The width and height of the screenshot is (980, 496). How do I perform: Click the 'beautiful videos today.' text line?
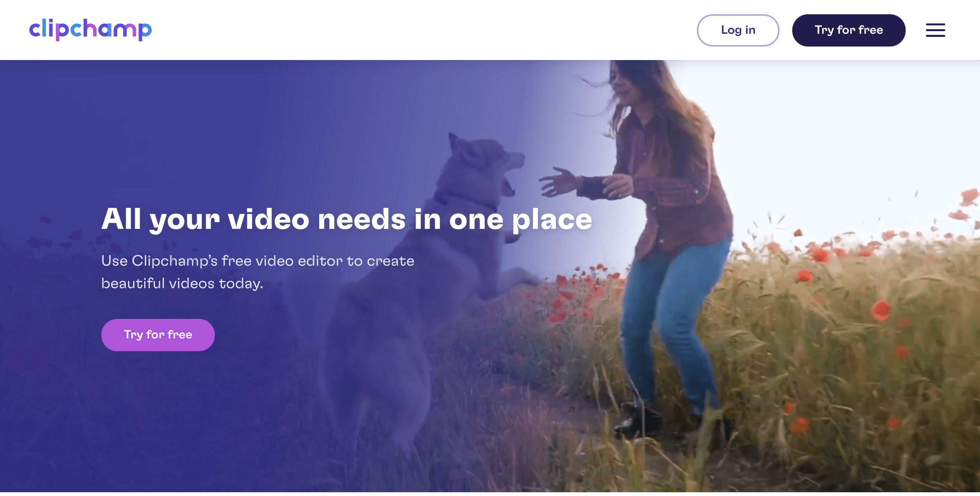[182, 283]
